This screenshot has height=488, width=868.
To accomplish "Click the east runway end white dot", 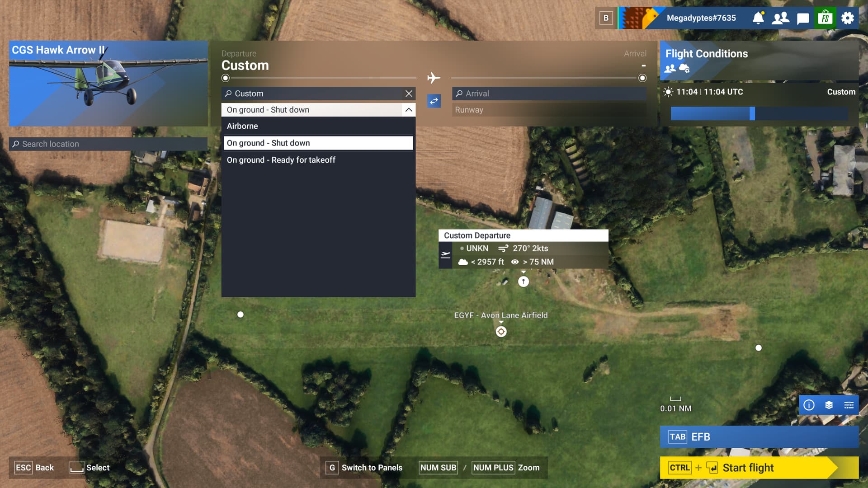I will pyautogui.click(x=759, y=348).
